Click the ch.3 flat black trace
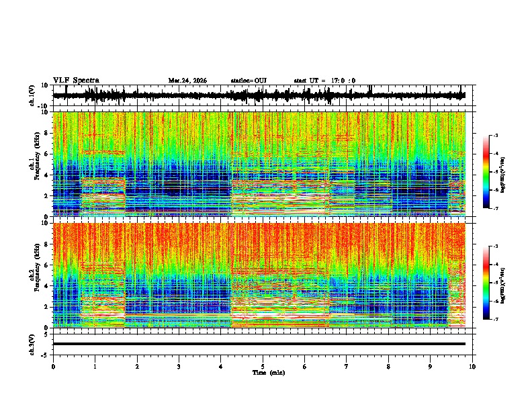Screen dimensions: 532x411 (x=259, y=344)
